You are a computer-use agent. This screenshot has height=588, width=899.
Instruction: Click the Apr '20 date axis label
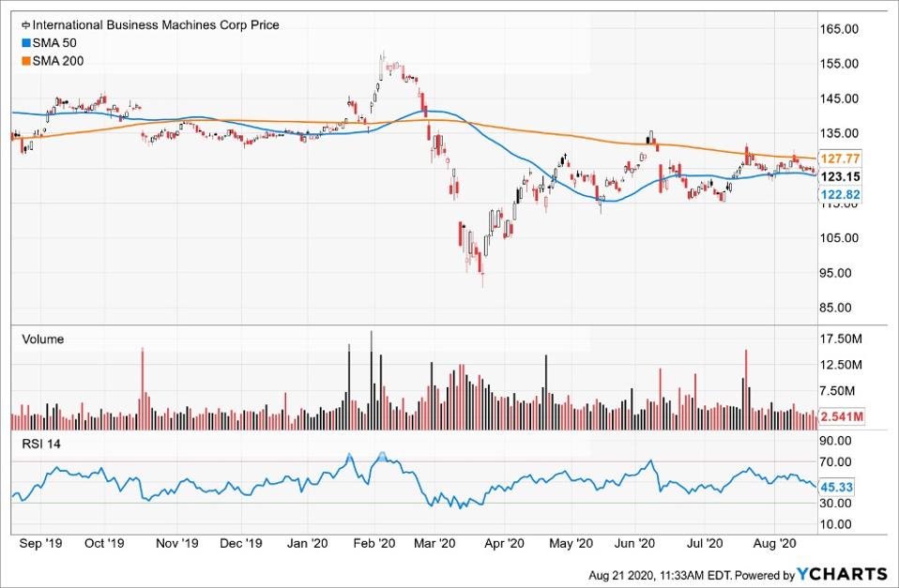point(505,543)
